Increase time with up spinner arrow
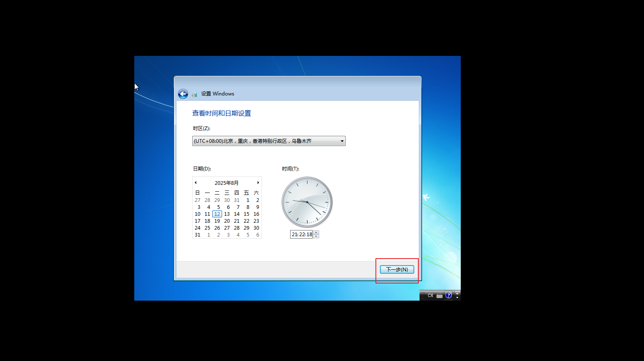Image resolution: width=644 pixels, height=361 pixels. 316,233
